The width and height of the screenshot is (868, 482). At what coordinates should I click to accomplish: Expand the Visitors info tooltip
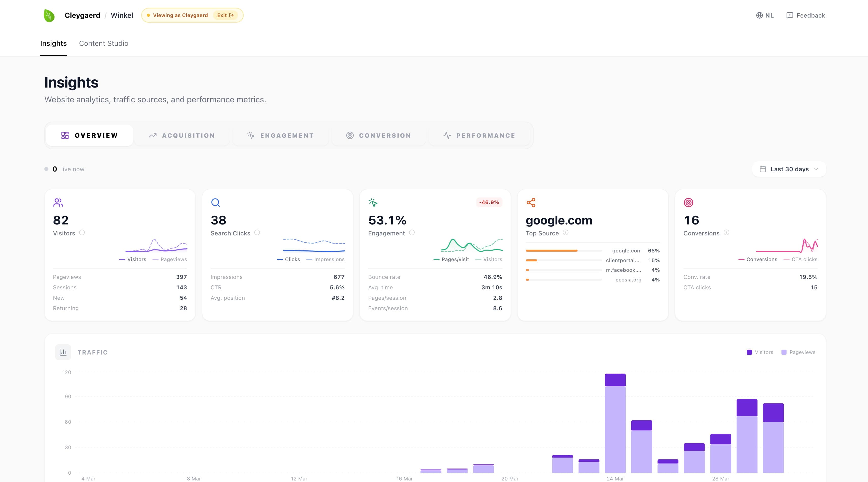[82, 232]
